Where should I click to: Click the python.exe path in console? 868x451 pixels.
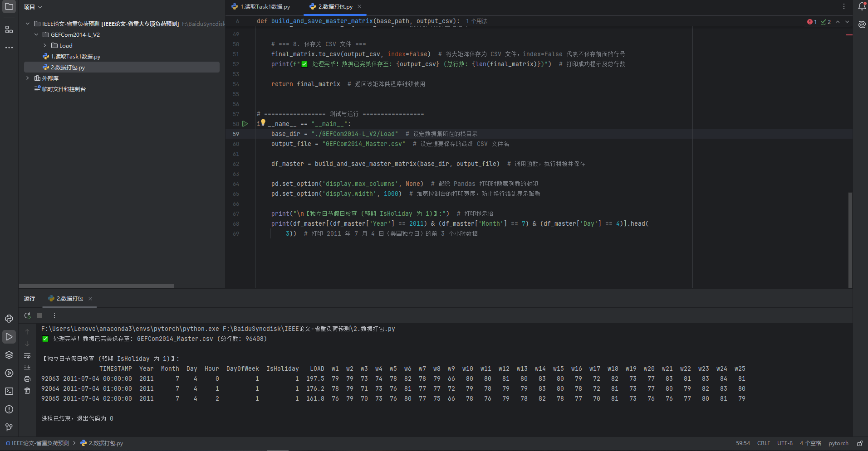click(130, 329)
